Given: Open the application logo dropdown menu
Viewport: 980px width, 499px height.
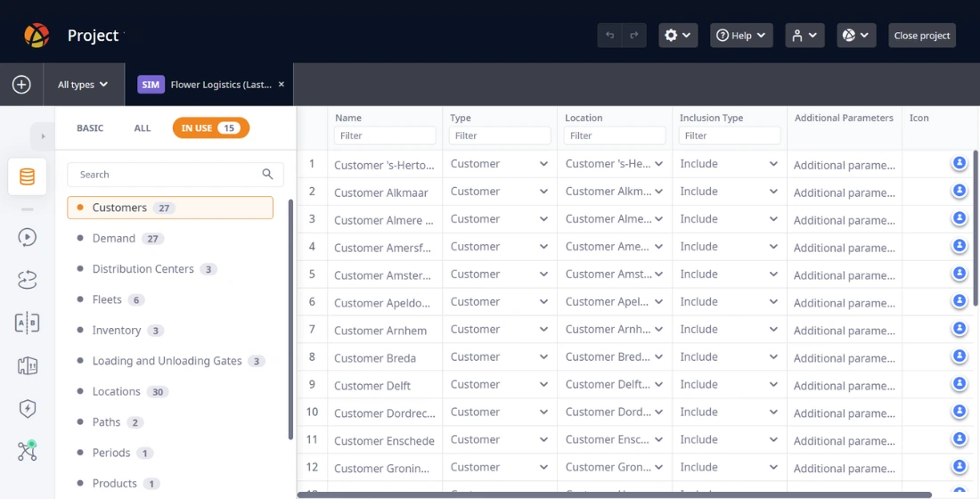Looking at the screenshot, I should click(x=856, y=36).
